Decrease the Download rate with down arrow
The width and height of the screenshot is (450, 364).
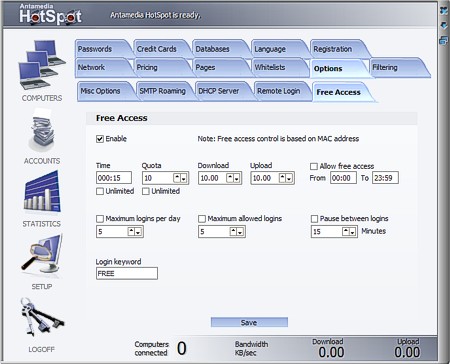[236, 178]
